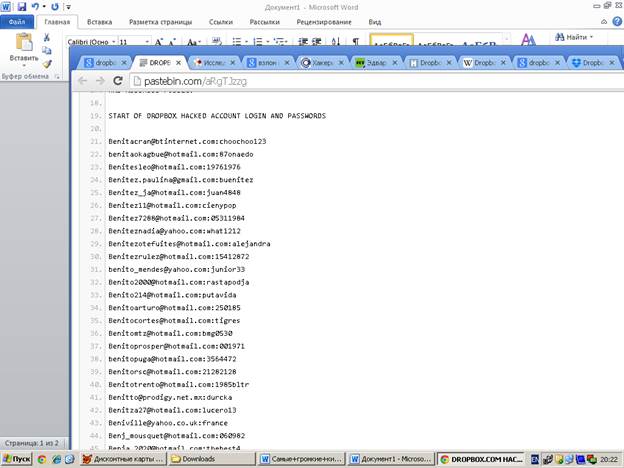Click the Multilevel list icon in the ribbon
The image size is (624, 468).
(280, 41)
